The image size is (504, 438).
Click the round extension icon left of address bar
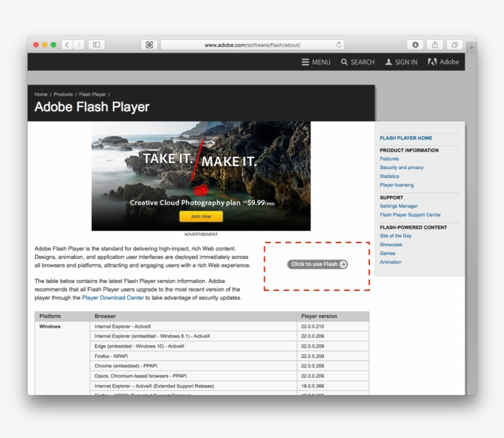149,45
